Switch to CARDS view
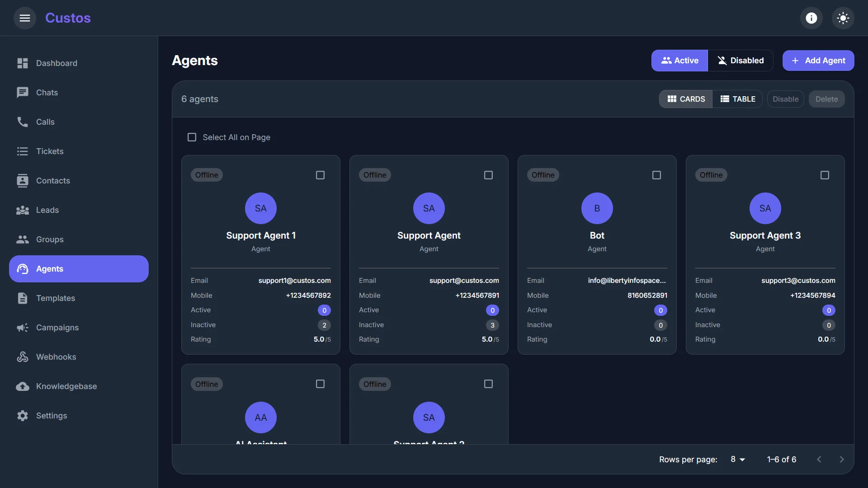Viewport: 868px width, 488px height. pyautogui.click(x=686, y=99)
